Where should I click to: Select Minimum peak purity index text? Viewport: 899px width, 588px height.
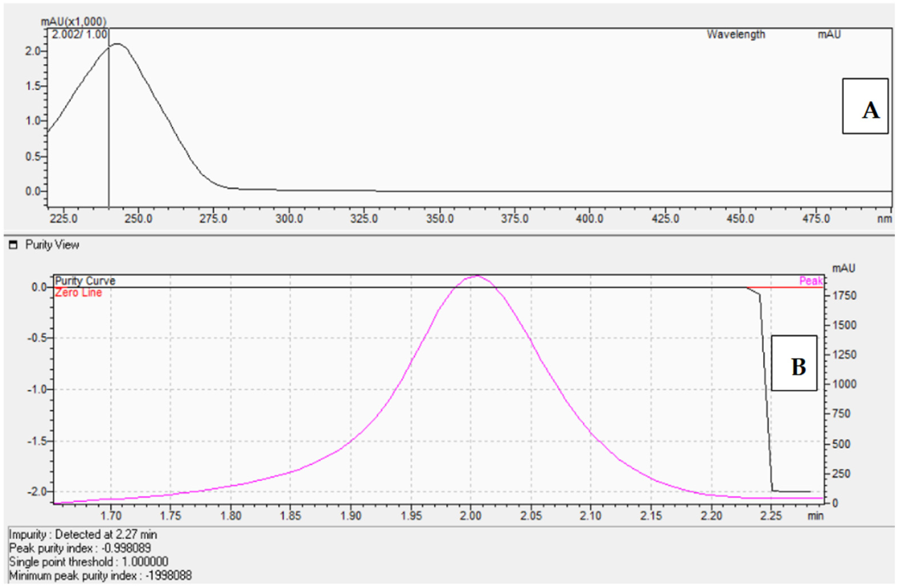click(100, 576)
